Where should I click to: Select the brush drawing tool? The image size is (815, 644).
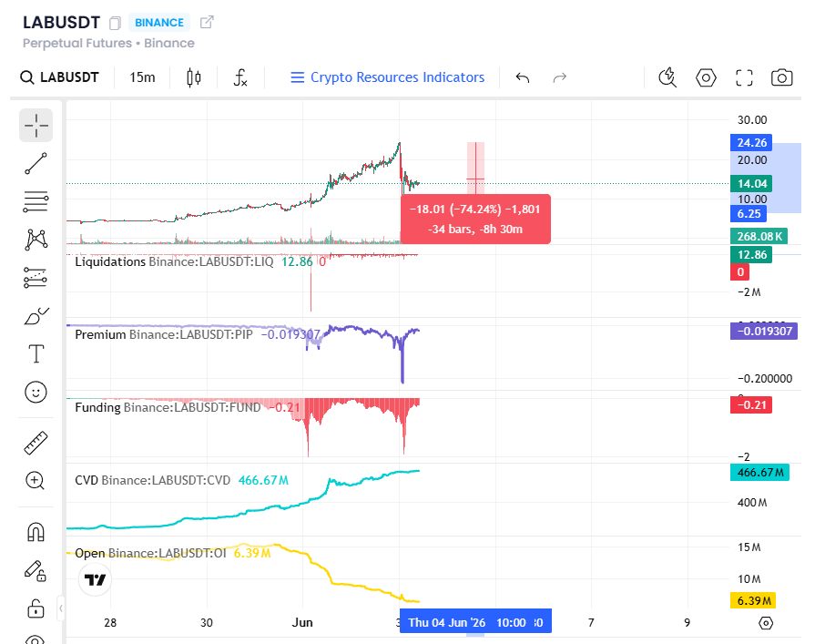click(36, 315)
